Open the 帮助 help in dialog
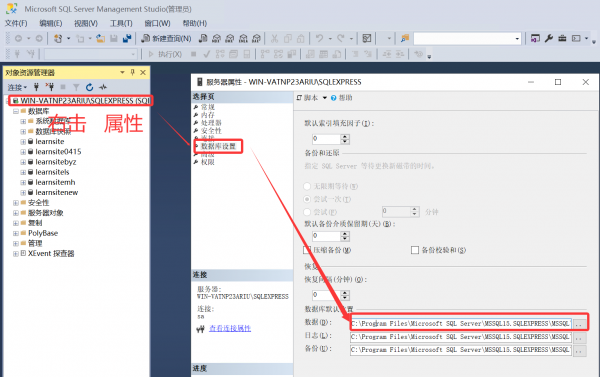The height and width of the screenshot is (377, 600). coord(341,98)
